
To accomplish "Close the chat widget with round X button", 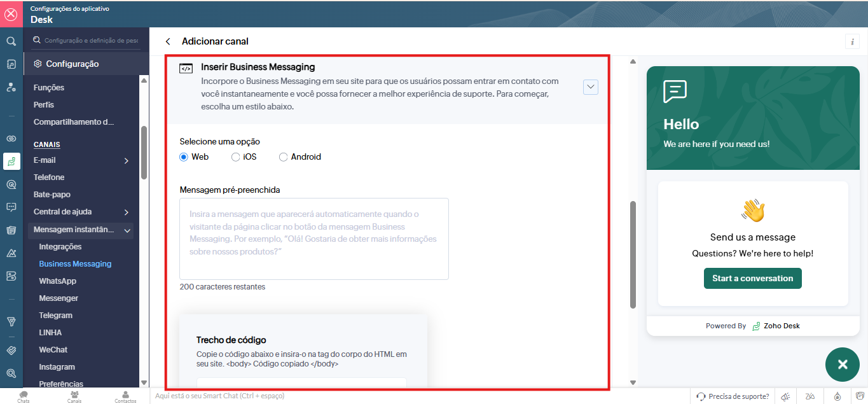I will [x=843, y=365].
